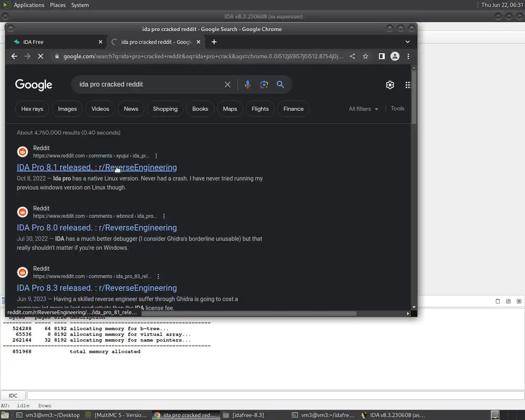Click the Chrome horizontal scrollbar thumb
This screenshot has width=525, height=420.
click(x=249, y=313)
